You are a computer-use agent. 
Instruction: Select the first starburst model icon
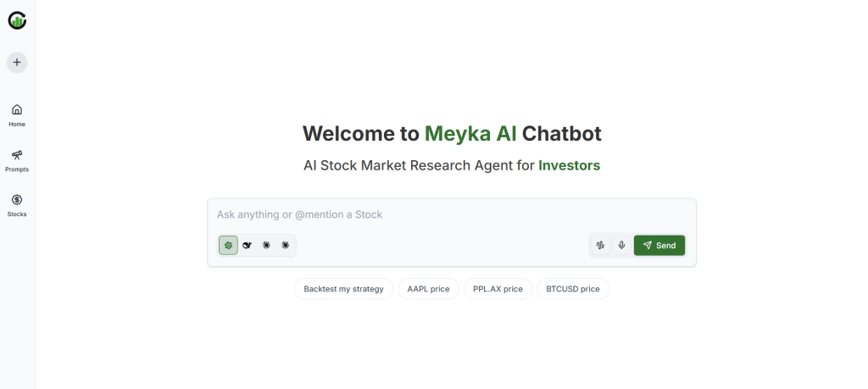pos(266,245)
